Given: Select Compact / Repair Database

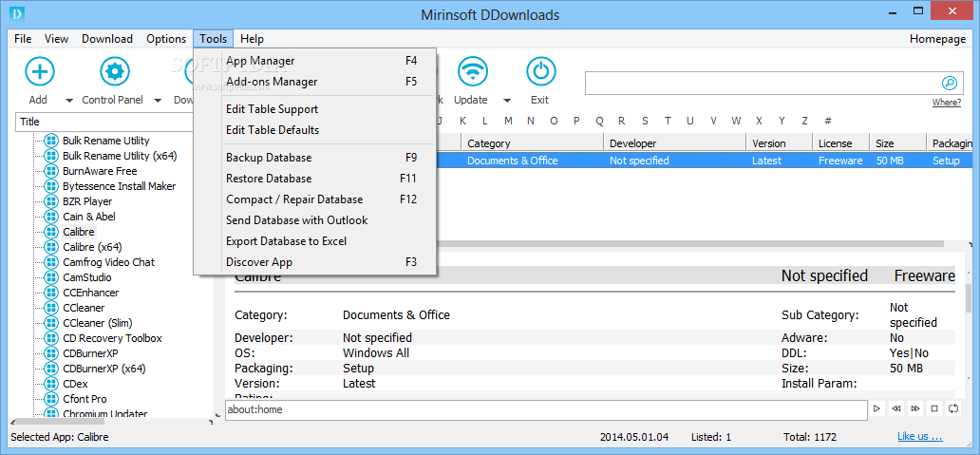Looking at the screenshot, I should [315, 199].
